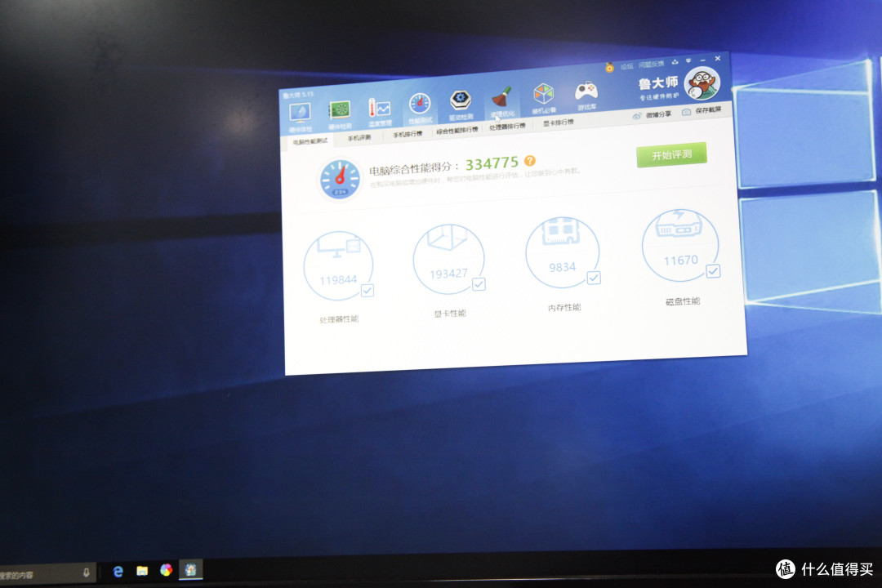The height and width of the screenshot is (588, 882).
Task: Click 微博分享 share link
Action: [x=652, y=115]
